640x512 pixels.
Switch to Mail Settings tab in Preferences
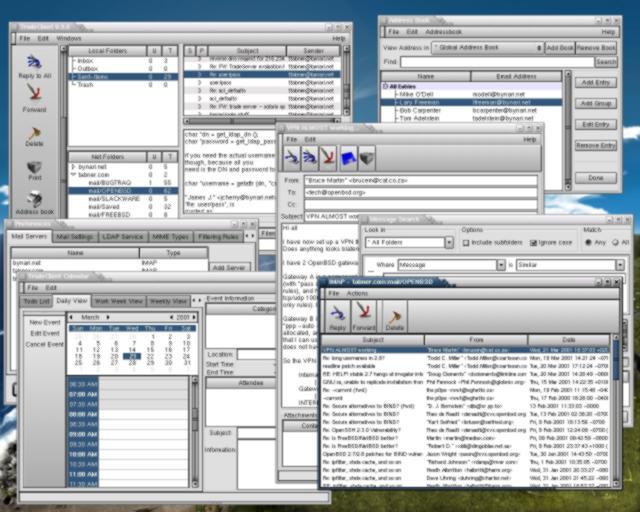coord(75,237)
